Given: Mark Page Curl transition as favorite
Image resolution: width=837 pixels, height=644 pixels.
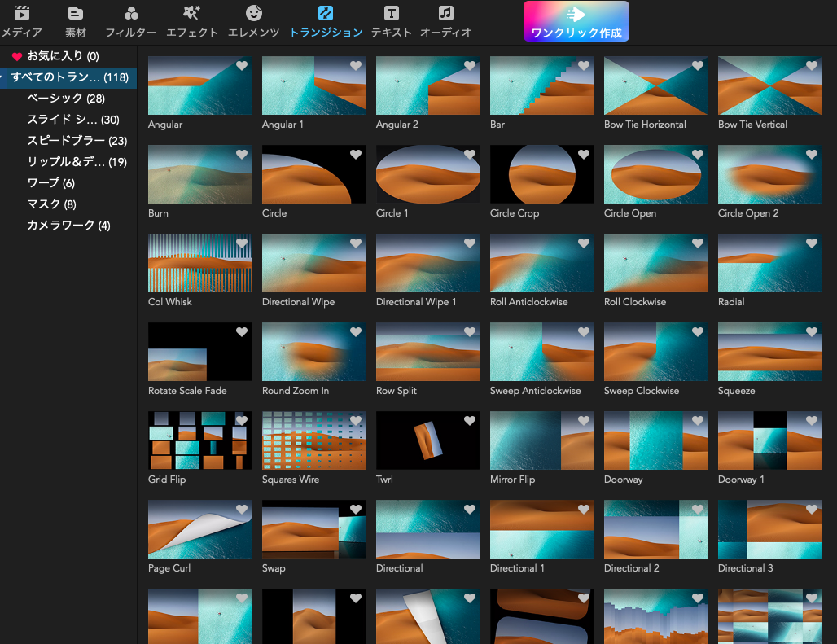Looking at the screenshot, I should [242, 510].
